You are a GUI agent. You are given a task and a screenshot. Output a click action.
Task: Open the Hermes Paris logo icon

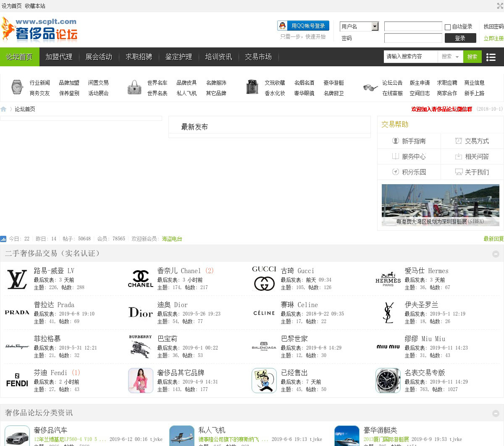tap(388, 279)
